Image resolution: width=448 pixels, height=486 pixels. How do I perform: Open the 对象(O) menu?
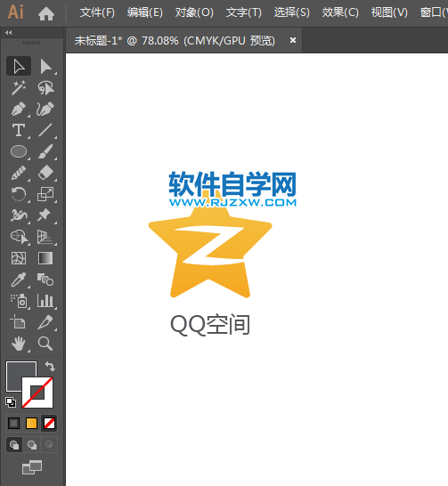click(x=194, y=12)
